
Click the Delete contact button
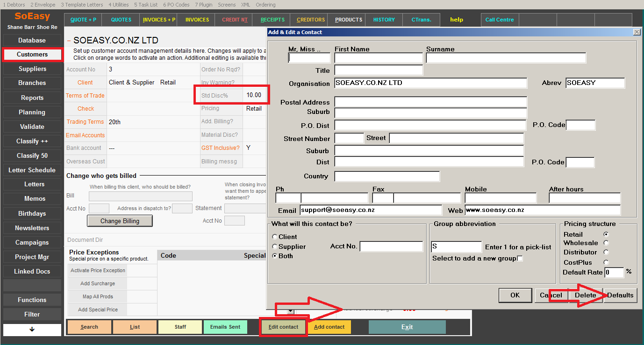pos(585,295)
